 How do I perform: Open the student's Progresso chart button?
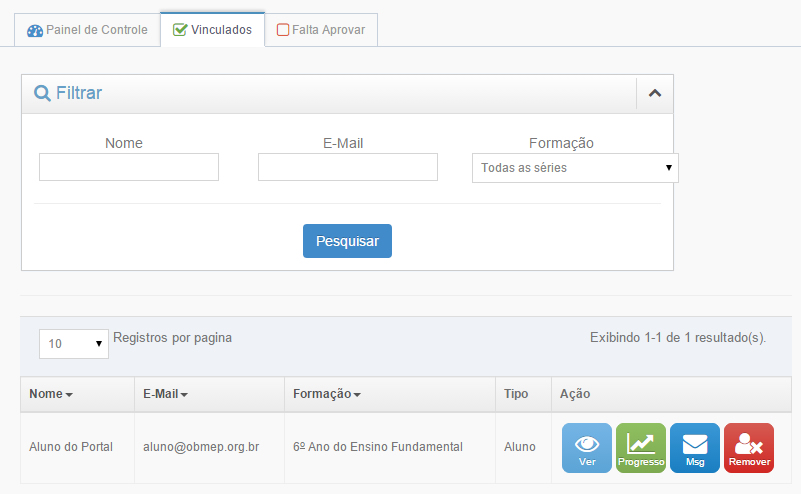[641, 447]
